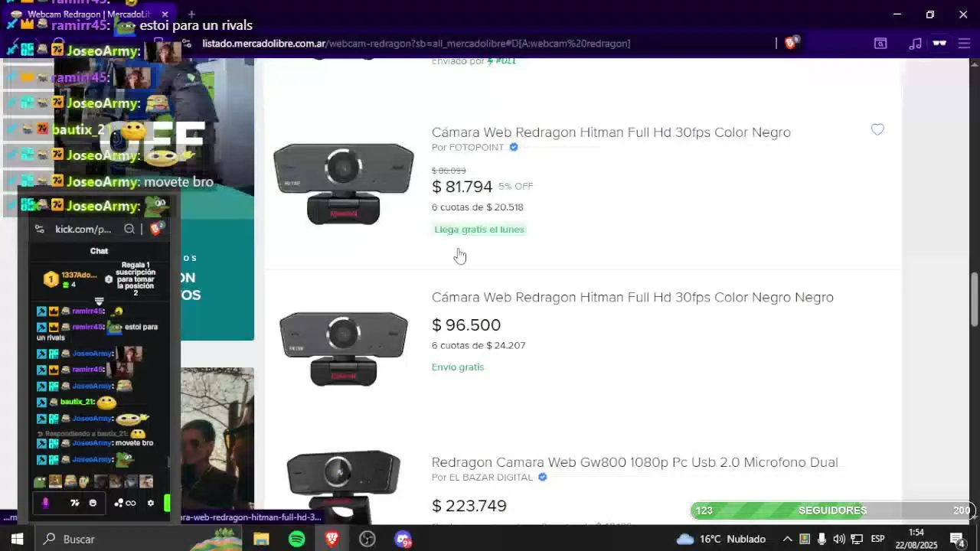Select the Webcam Redragon MercadoLibre tab
The image size is (980, 551).
point(88,15)
